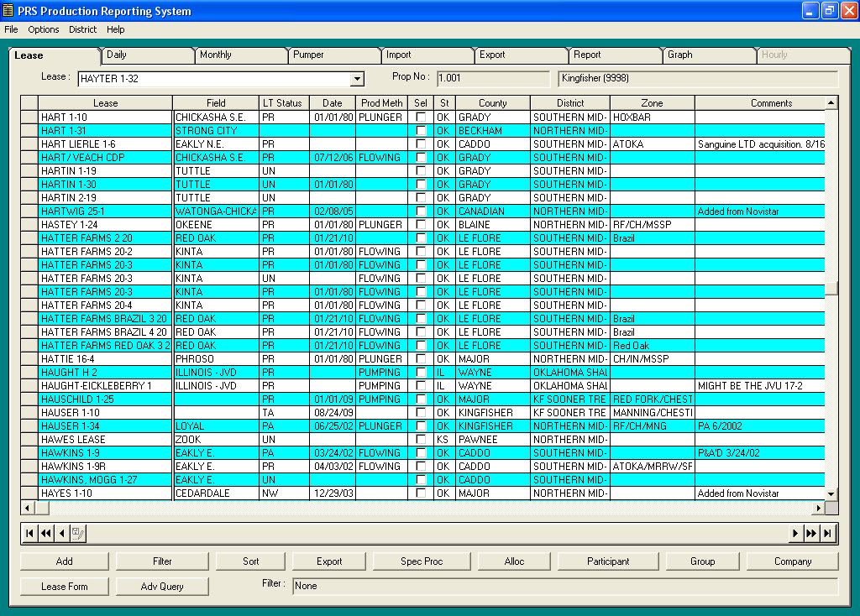
Task: Launch the Adv Query button
Action: (161, 586)
